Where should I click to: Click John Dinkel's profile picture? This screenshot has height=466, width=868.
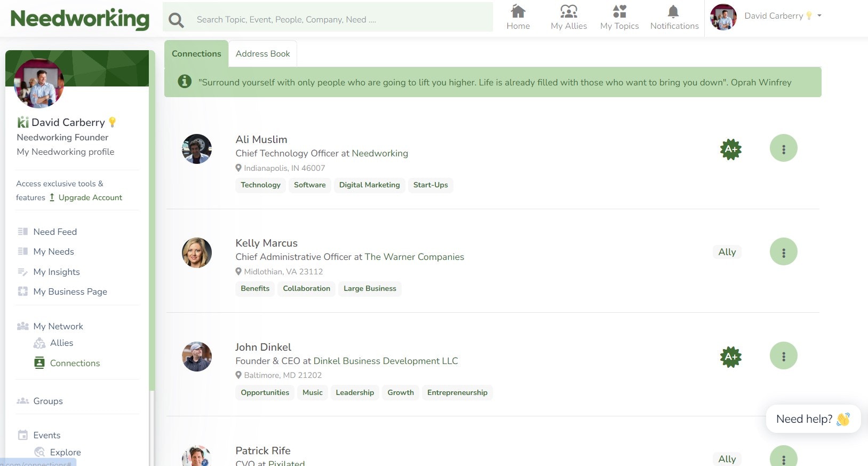[197, 357]
